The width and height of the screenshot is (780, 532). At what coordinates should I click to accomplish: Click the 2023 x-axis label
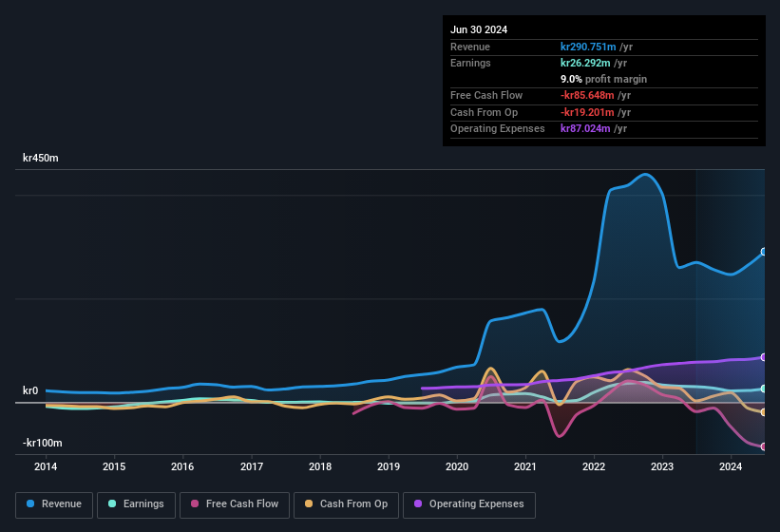coord(662,466)
